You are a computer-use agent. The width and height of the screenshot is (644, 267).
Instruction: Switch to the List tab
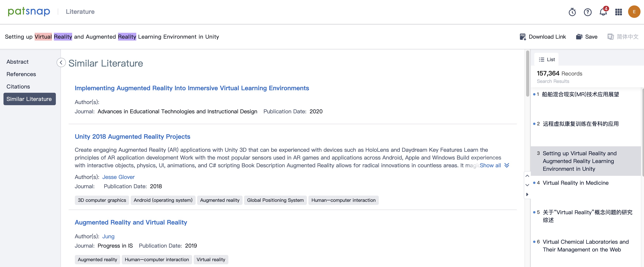pyautogui.click(x=547, y=60)
